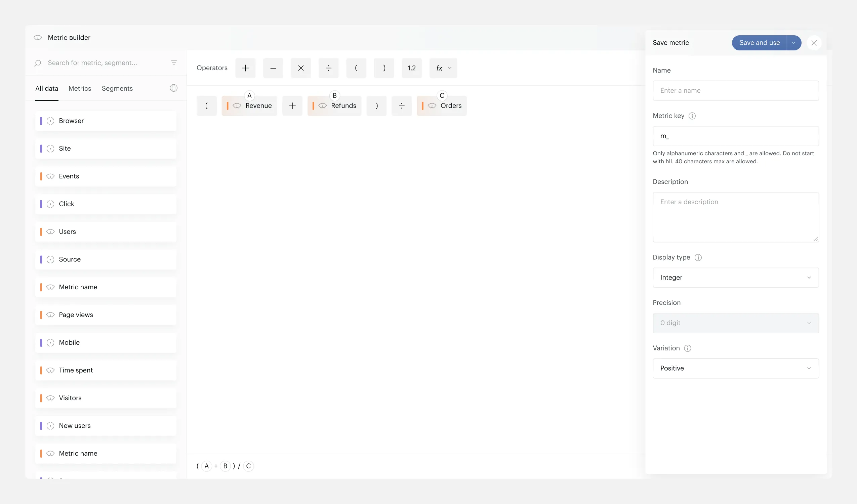857x504 pixels.
Task: Focus the Description text area
Action: pos(736,217)
